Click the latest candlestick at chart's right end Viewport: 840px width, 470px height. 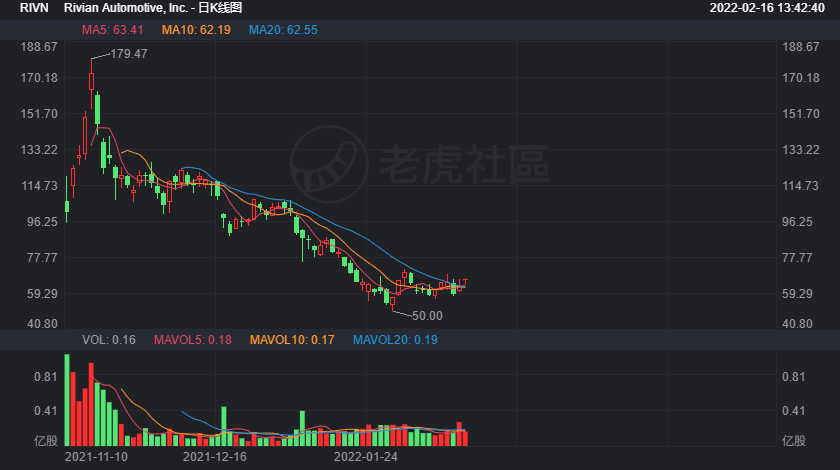tap(466, 281)
